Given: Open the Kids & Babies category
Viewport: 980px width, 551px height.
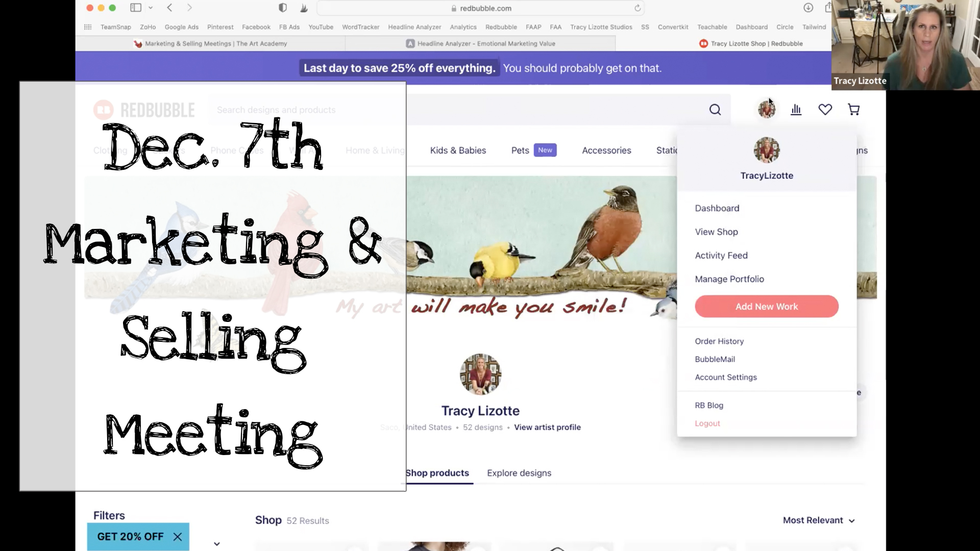Looking at the screenshot, I should [458, 151].
